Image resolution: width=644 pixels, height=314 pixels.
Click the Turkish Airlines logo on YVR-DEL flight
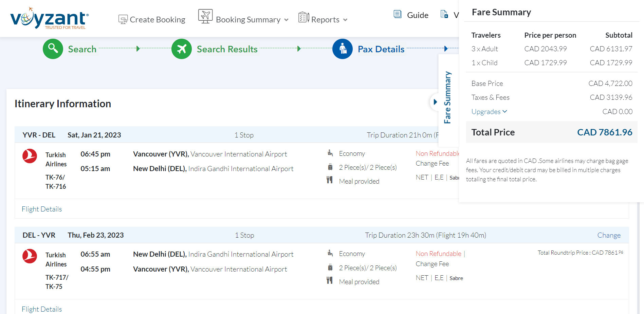click(x=30, y=156)
